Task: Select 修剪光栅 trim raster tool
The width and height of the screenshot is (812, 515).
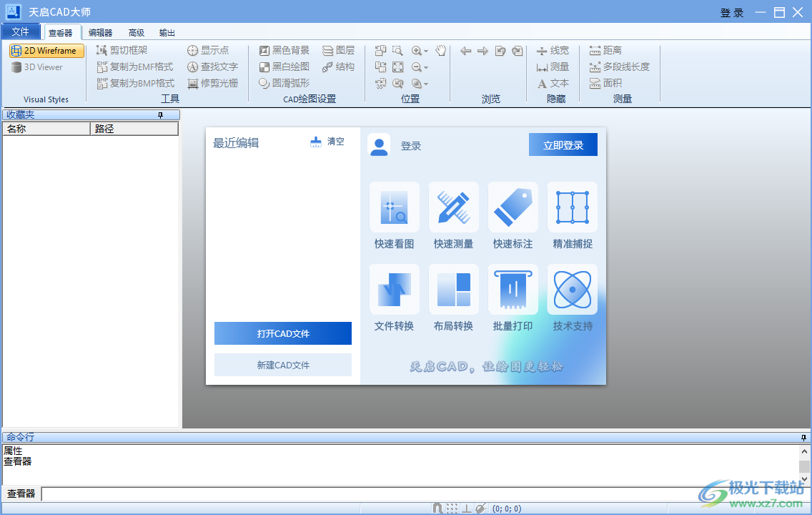Action: [212, 83]
